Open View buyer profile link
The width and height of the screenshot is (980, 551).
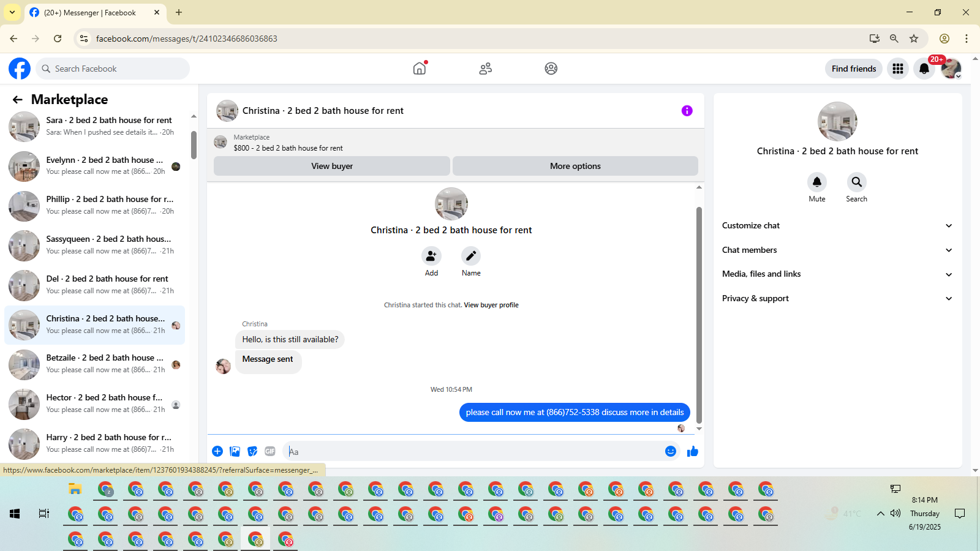[x=491, y=305]
